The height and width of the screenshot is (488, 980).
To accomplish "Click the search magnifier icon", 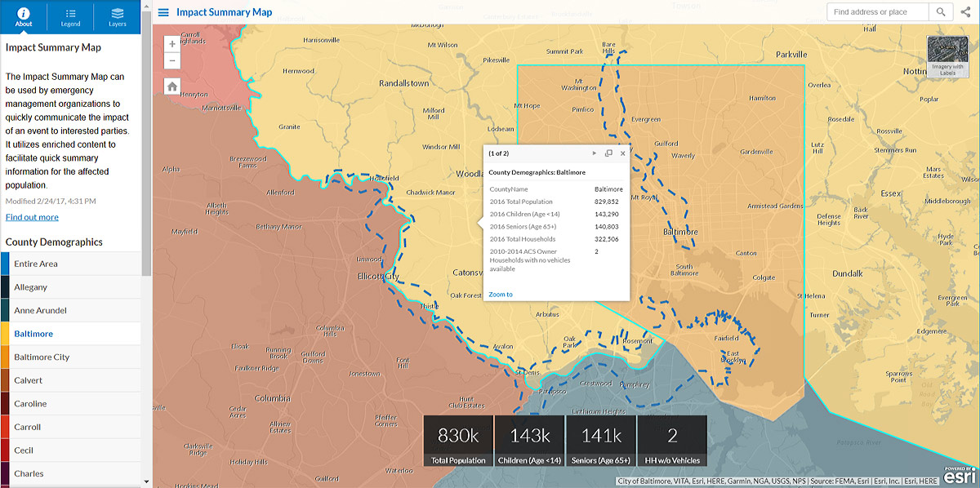I will (942, 12).
